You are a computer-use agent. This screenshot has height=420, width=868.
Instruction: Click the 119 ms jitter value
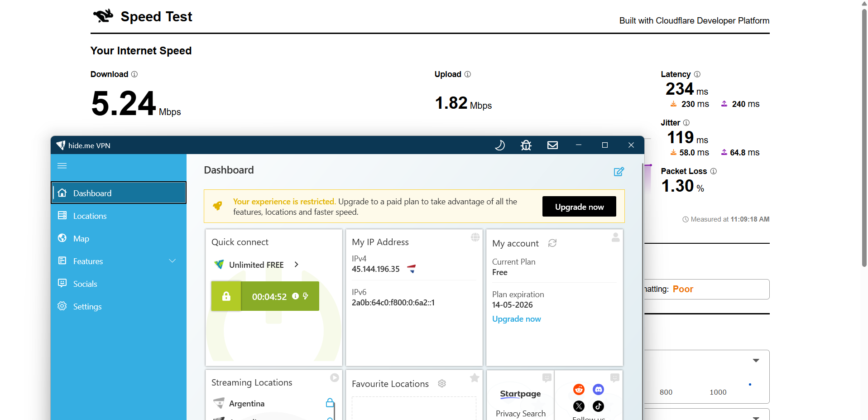687,137
